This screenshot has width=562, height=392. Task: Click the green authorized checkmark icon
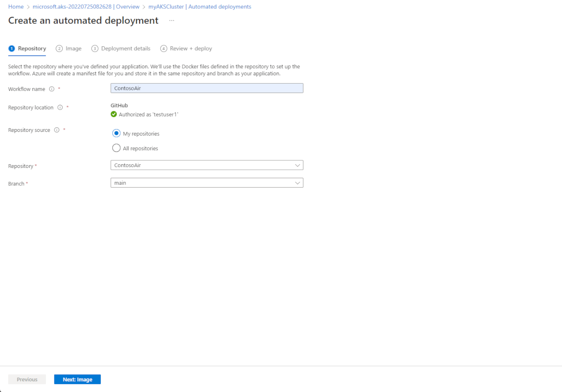click(114, 114)
